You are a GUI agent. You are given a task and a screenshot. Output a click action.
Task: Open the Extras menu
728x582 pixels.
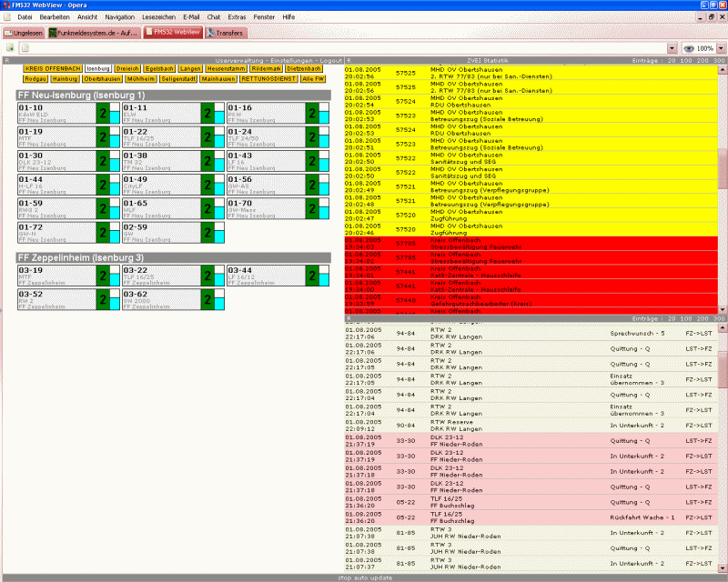coord(237,17)
